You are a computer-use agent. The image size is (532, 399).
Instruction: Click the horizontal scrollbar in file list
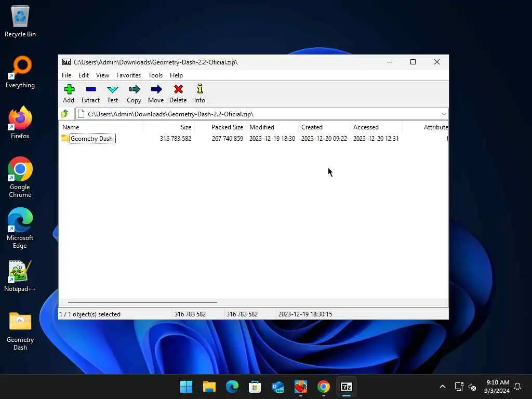(x=142, y=302)
